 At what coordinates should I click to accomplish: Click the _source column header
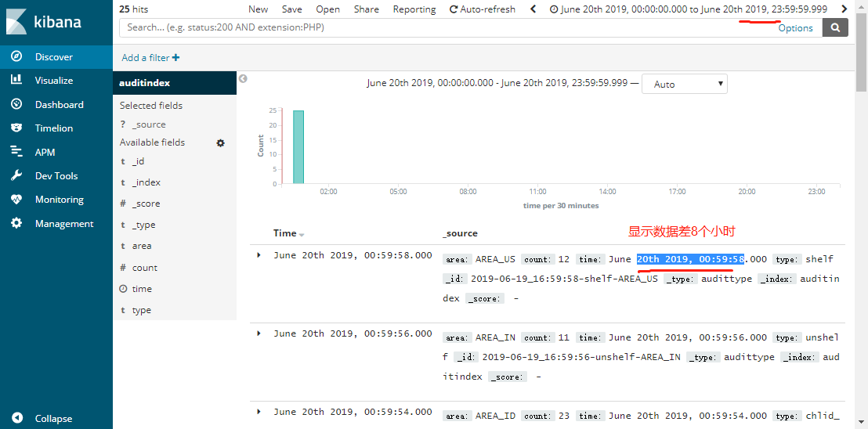(460, 233)
